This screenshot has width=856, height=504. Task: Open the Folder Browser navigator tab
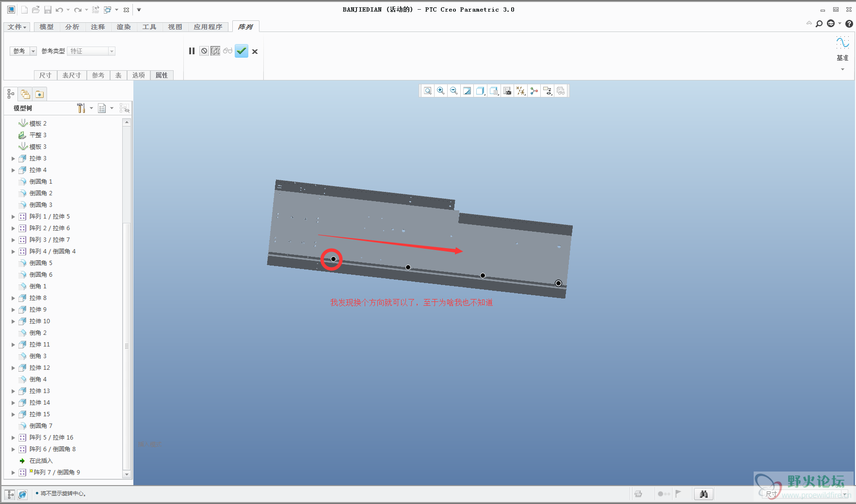pyautogui.click(x=25, y=94)
